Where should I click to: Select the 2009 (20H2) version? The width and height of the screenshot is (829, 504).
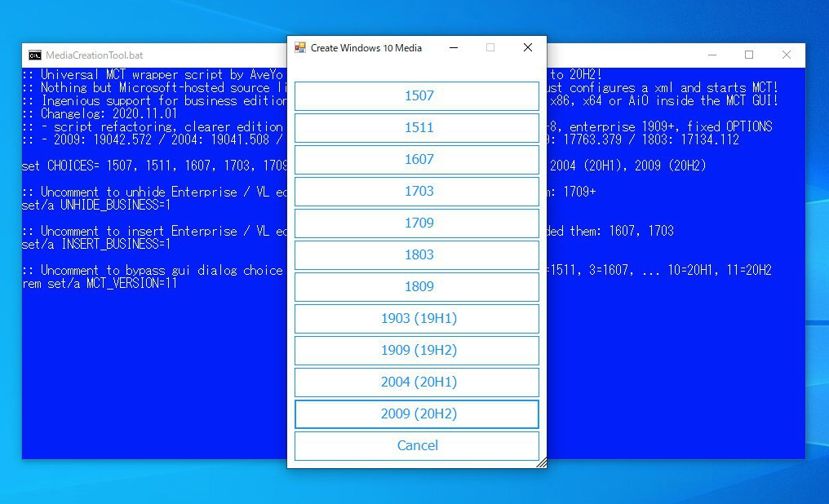coord(417,413)
